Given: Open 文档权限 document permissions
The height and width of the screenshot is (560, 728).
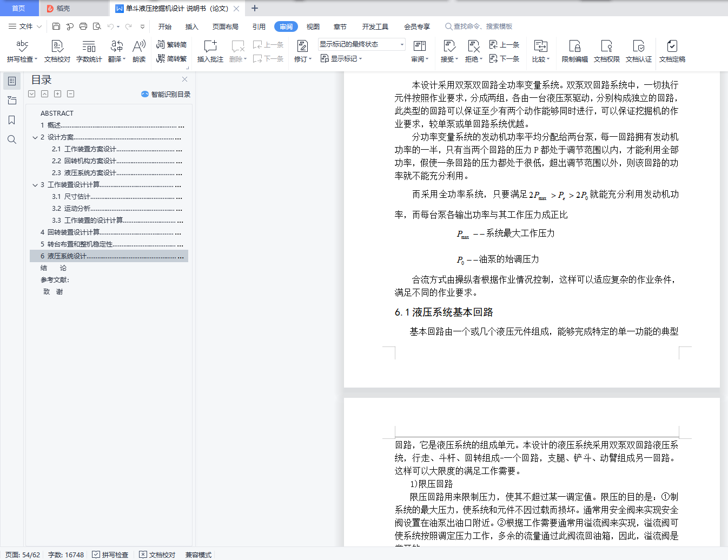Looking at the screenshot, I should [607, 51].
